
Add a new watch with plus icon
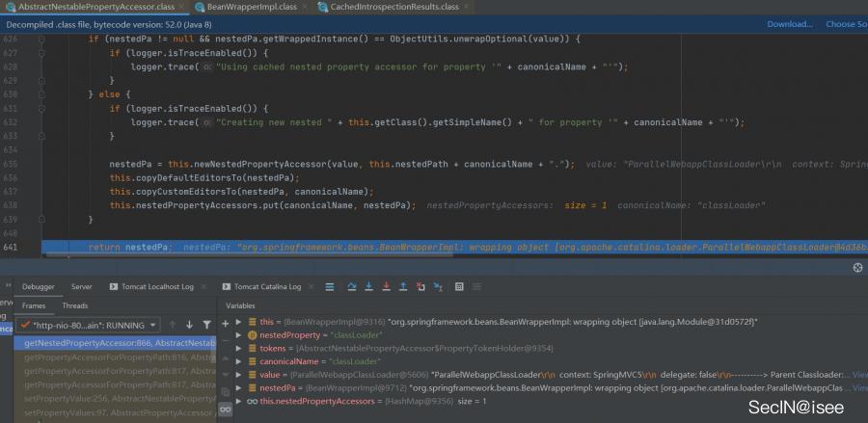[226, 324]
